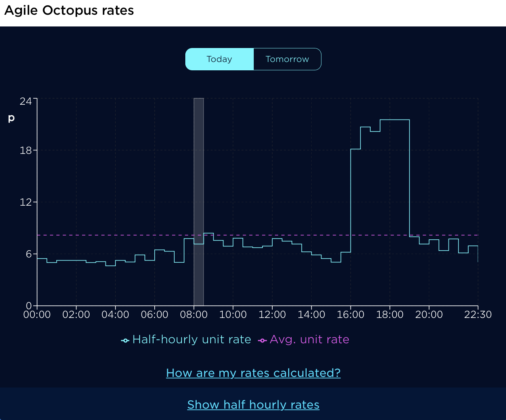
Task: Switch to the Tomorrow tab
Action: coord(287,59)
